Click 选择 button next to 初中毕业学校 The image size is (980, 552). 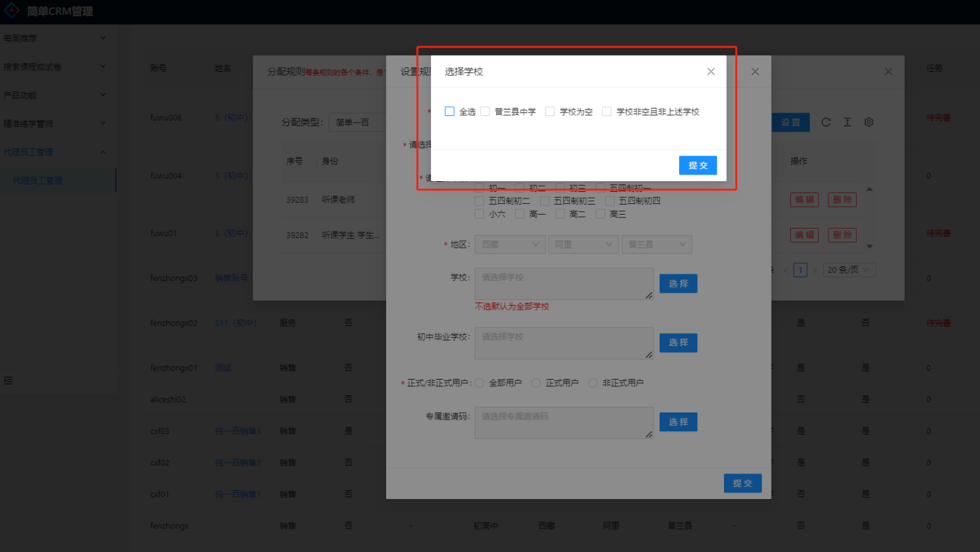678,343
